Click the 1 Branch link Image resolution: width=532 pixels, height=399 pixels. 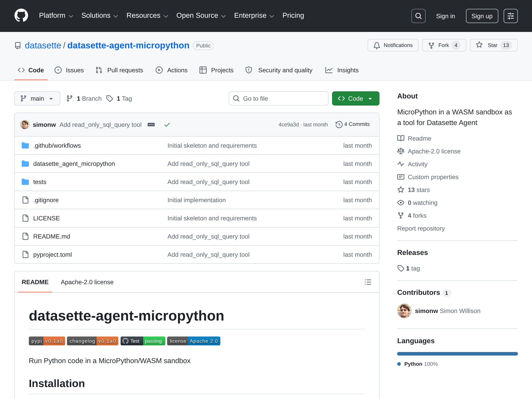click(x=84, y=98)
